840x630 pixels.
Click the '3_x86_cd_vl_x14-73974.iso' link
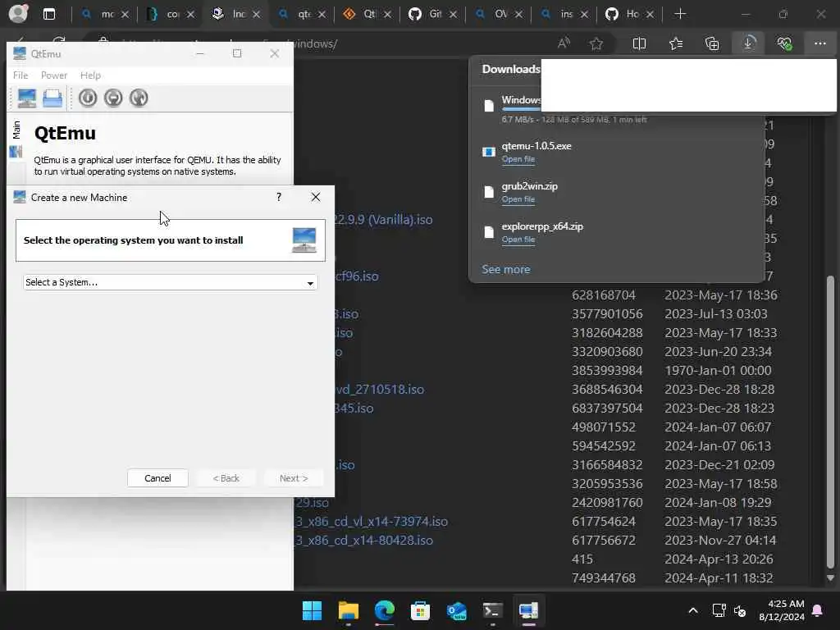[372, 521]
